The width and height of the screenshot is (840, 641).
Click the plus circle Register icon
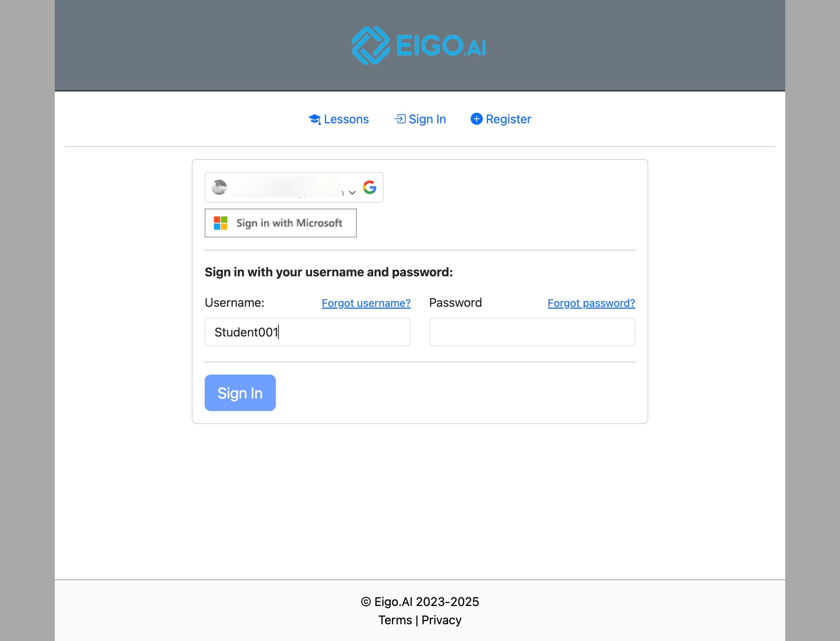coord(476,119)
